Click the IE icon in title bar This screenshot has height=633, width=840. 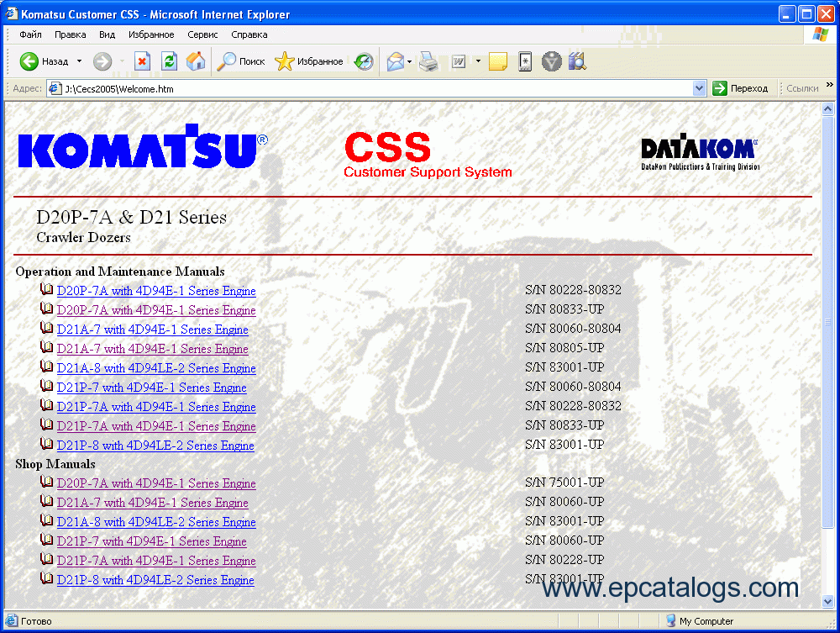pyautogui.click(x=11, y=13)
